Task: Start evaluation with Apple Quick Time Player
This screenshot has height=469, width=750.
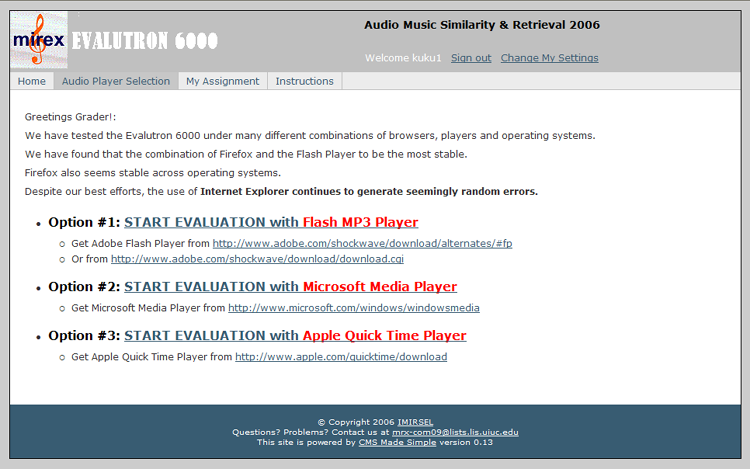Action: (295, 336)
